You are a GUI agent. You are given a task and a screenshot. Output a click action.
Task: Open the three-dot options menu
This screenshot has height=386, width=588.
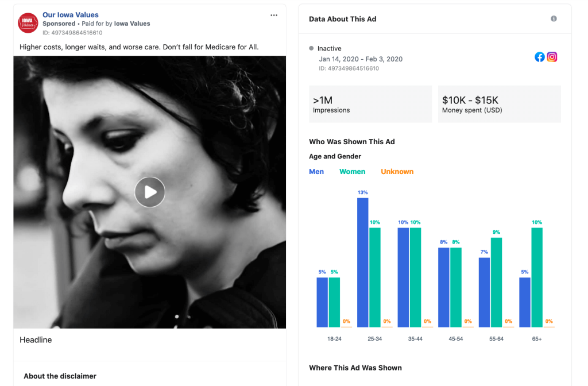click(x=274, y=15)
